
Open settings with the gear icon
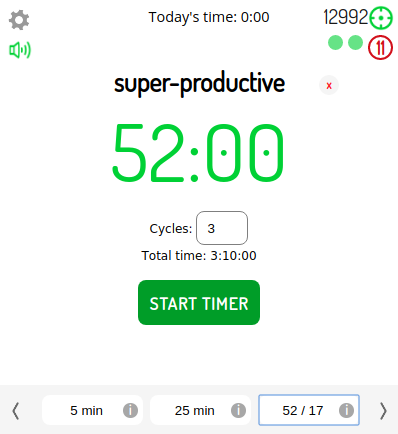(19, 20)
